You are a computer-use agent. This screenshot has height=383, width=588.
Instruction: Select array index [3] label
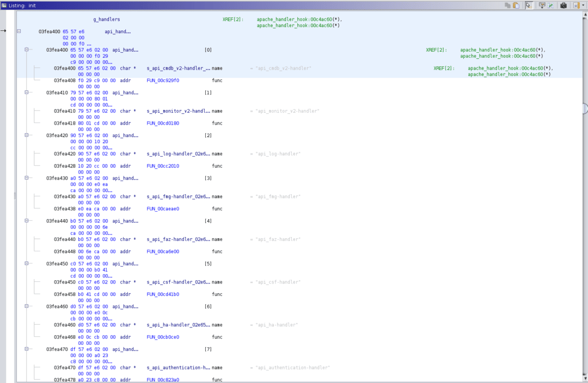[208, 178]
